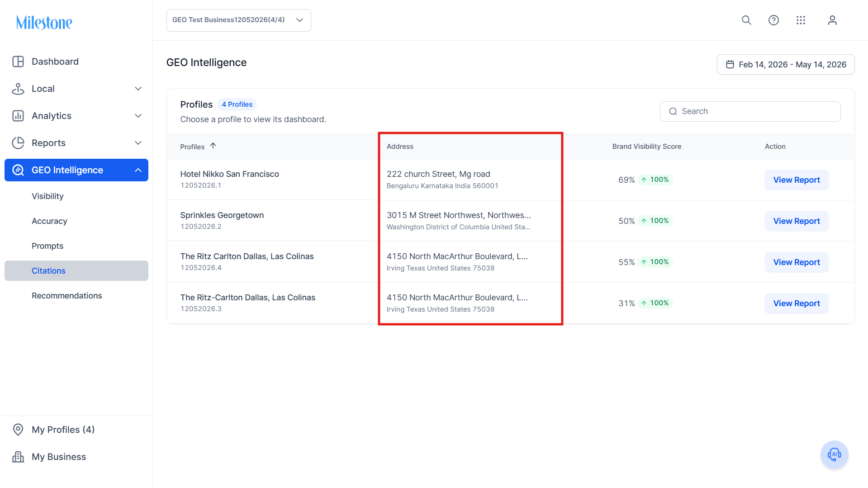Click the GEO Intelligence sidebar icon
868x488 pixels.
tap(18, 170)
